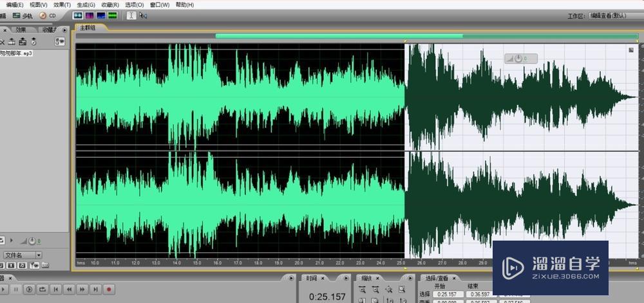Select the spectral phase display icon
This screenshot has width=644, height=303.
[x=113, y=15]
